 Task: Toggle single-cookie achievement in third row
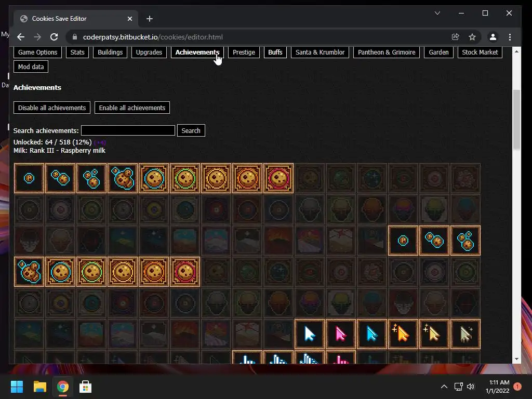click(403, 241)
